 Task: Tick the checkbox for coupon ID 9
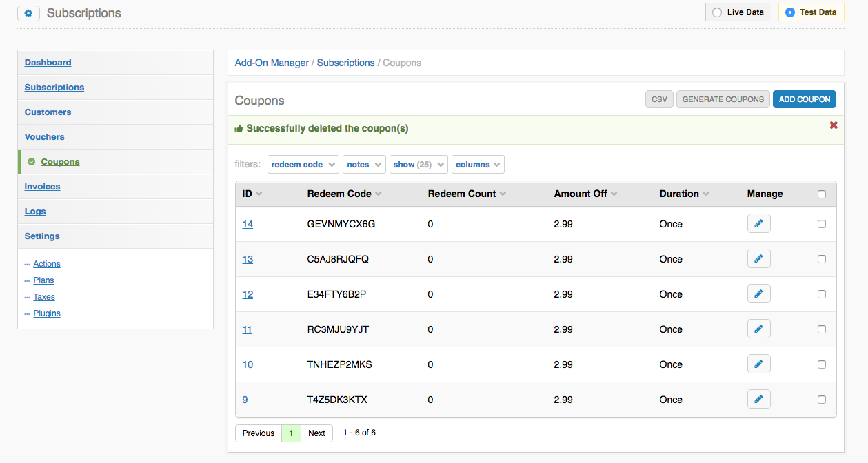pos(822,400)
